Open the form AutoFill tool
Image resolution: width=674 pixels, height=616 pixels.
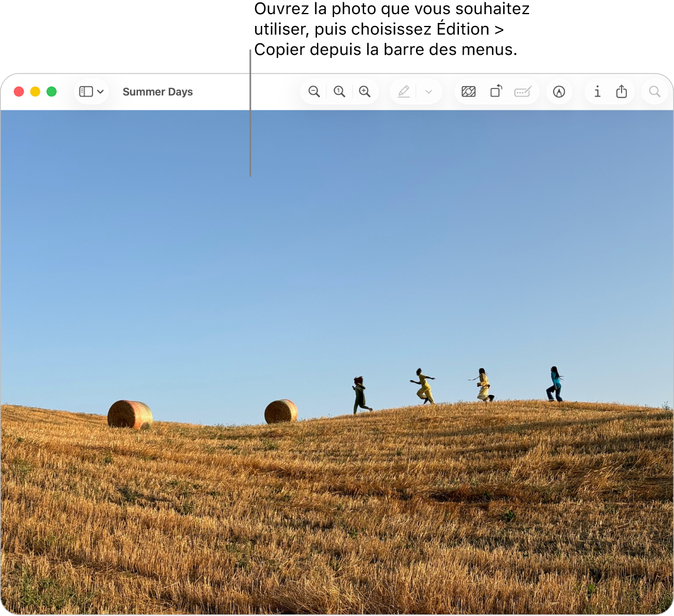[523, 91]
